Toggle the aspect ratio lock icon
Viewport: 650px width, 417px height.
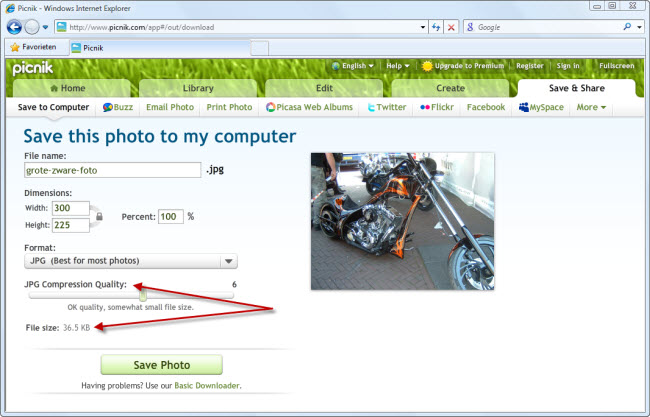pyautogui.click(x=99, y=216)
